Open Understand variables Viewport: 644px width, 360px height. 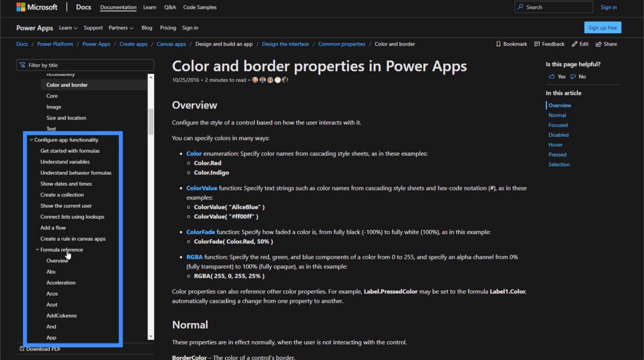(x=65, y=162)
